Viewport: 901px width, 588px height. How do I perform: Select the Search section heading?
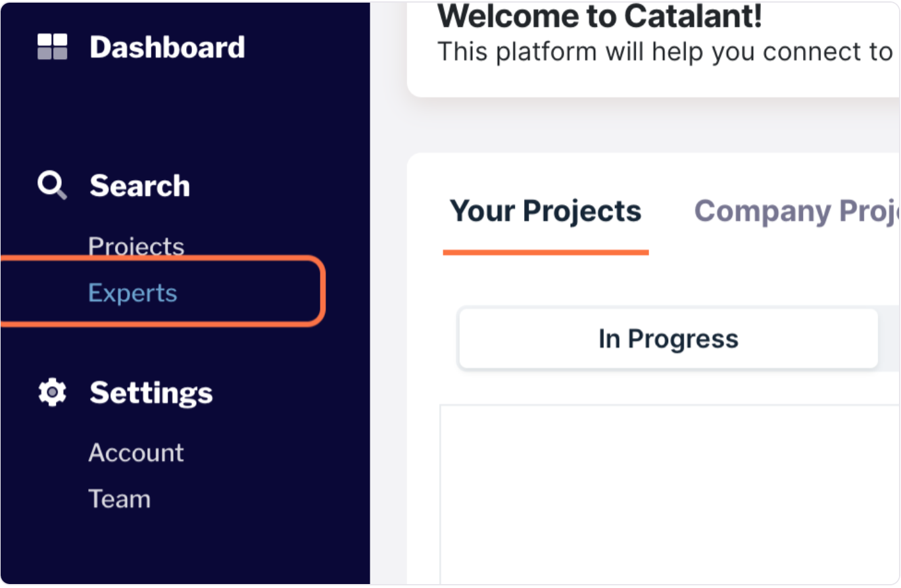click(139, 186)
